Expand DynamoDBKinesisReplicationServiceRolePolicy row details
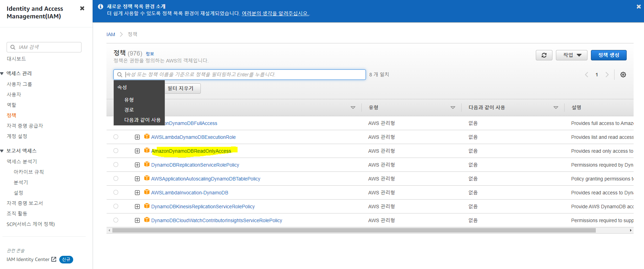 (x=137, y=207)
